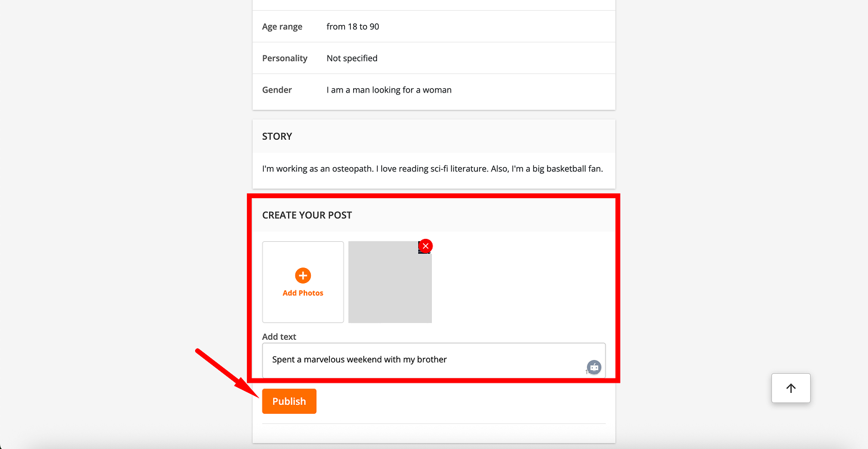Image resolution: width=868 pixels, height=449 pixels.
Task: Click the Gender row description text
Action: [388, 90]
